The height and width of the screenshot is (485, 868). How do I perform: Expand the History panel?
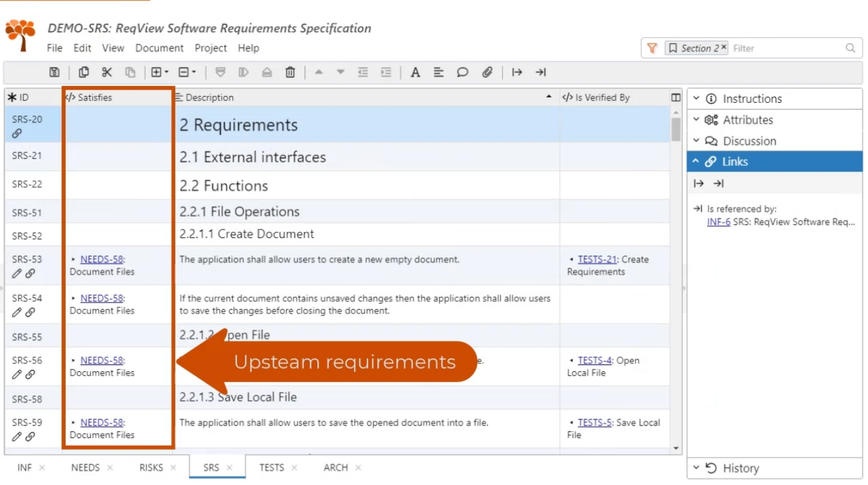[x=775, y=469]
